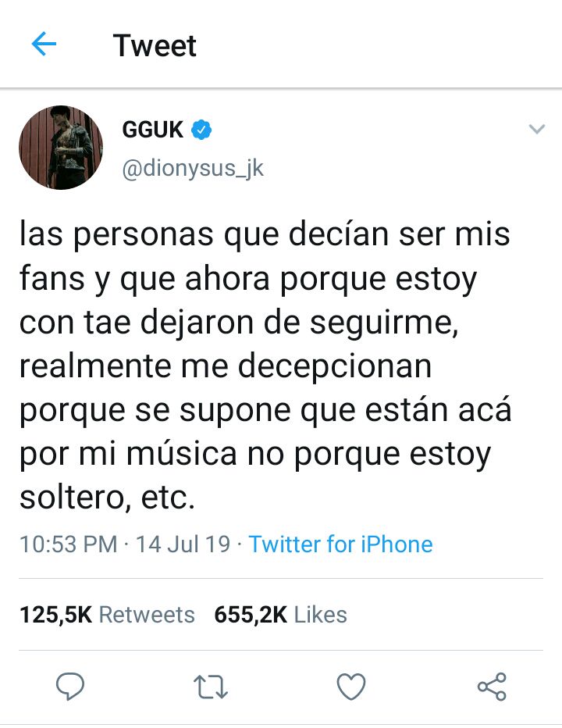Open the Twitter for iPhone source link
Viewport: 562px width, 728px height.
[x=340, y=544]
